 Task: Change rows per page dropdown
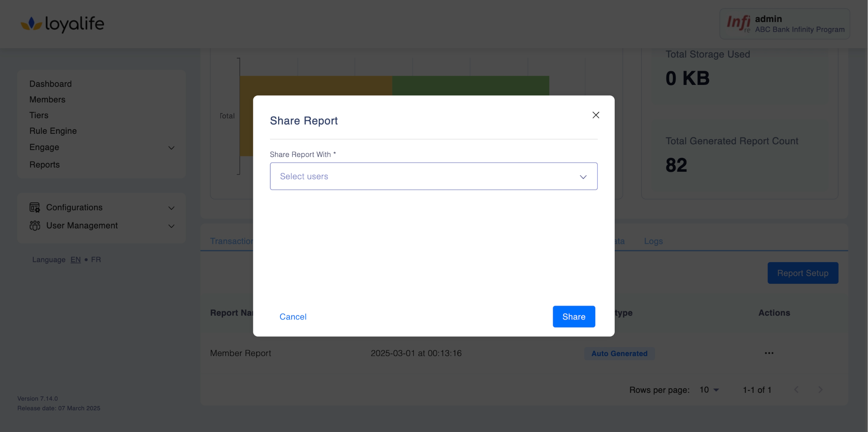[709, 390]
